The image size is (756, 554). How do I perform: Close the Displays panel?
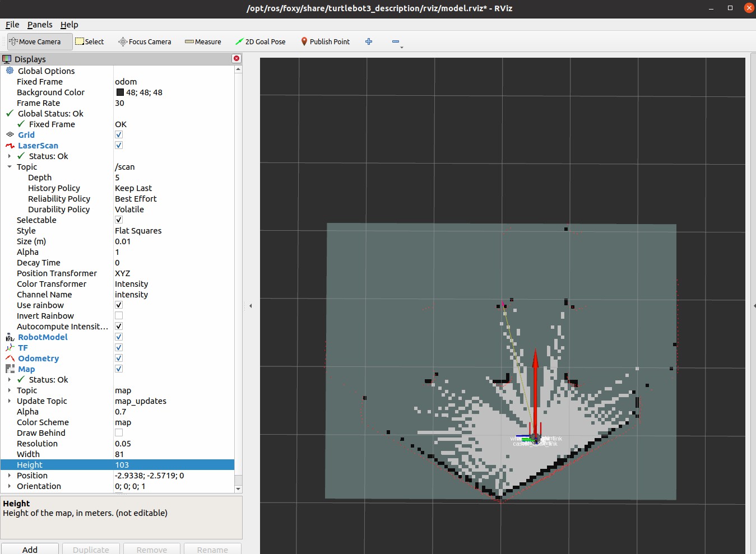(x=236, y=59)
